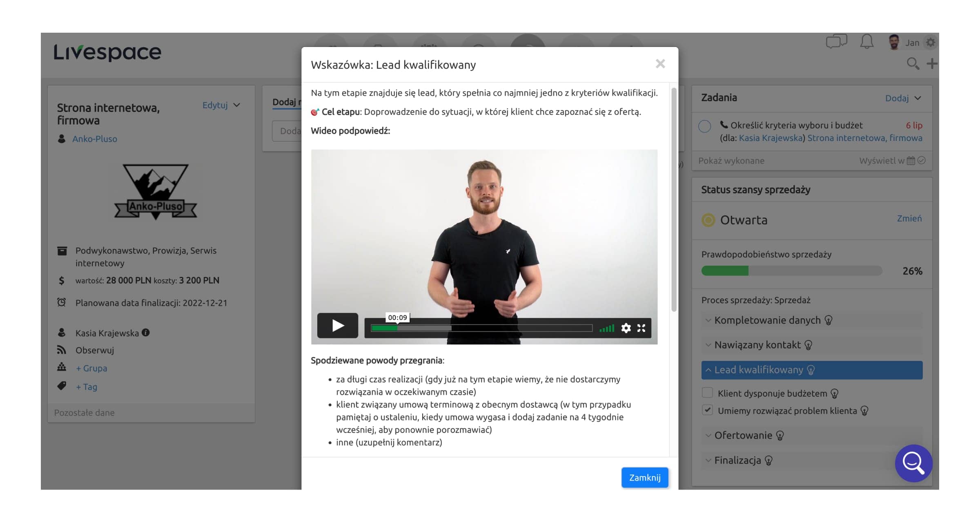Viewport: 980px width, 528px height.
Task: Add a tag via + Tag
Action: (x=87, y=387)
